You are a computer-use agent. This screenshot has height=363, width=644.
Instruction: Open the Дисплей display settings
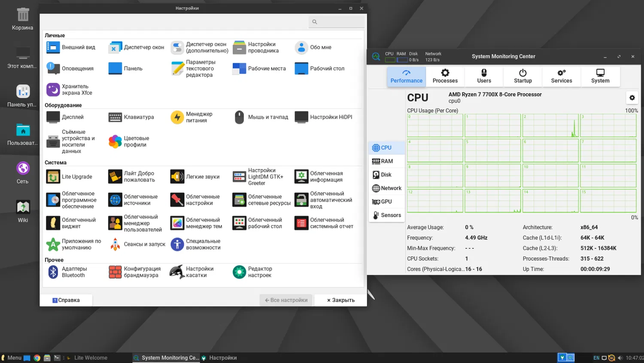65,117
